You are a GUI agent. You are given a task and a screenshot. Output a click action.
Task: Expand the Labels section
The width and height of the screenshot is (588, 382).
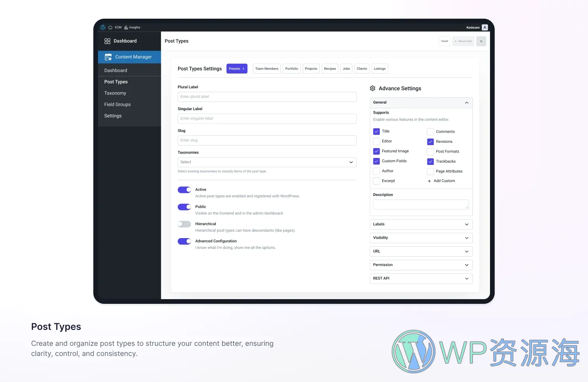click(x=421, y=224)
